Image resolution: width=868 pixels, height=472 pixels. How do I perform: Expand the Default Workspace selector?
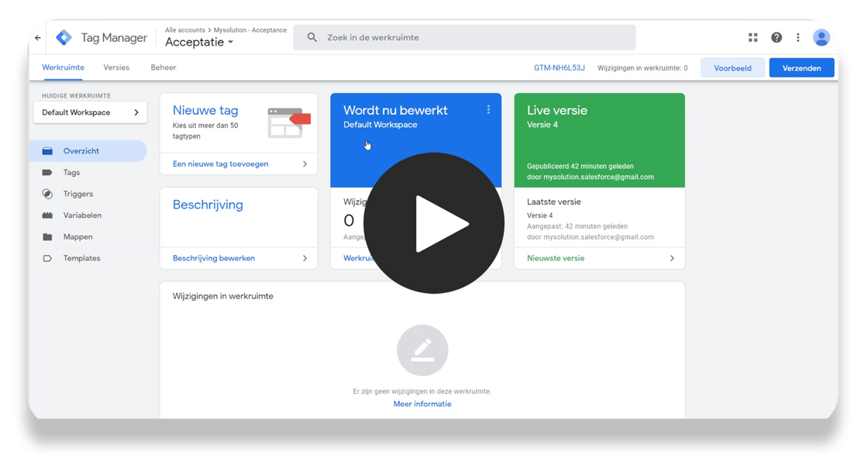[x=90, y=112]
